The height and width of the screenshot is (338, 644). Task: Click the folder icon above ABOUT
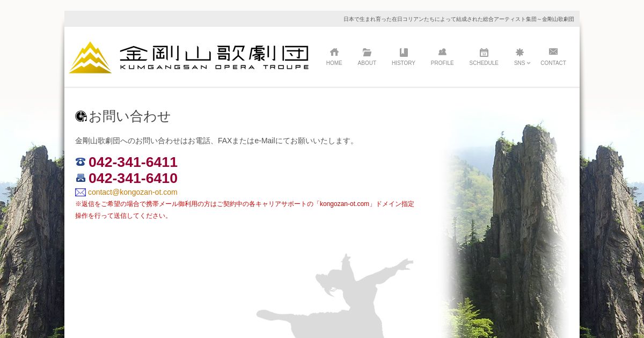367,52
